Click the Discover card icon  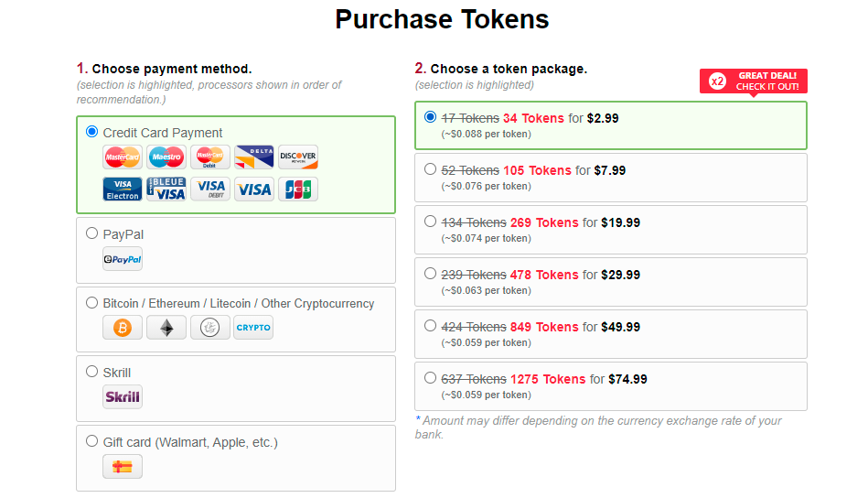point(298,157)
